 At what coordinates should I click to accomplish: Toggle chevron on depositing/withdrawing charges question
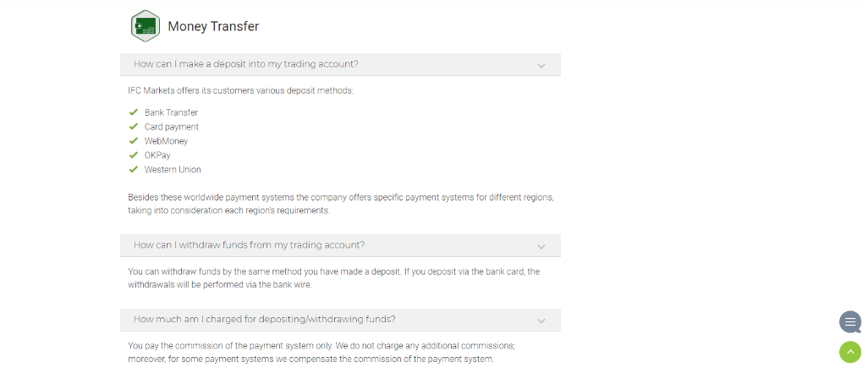[x=541, y=321]
